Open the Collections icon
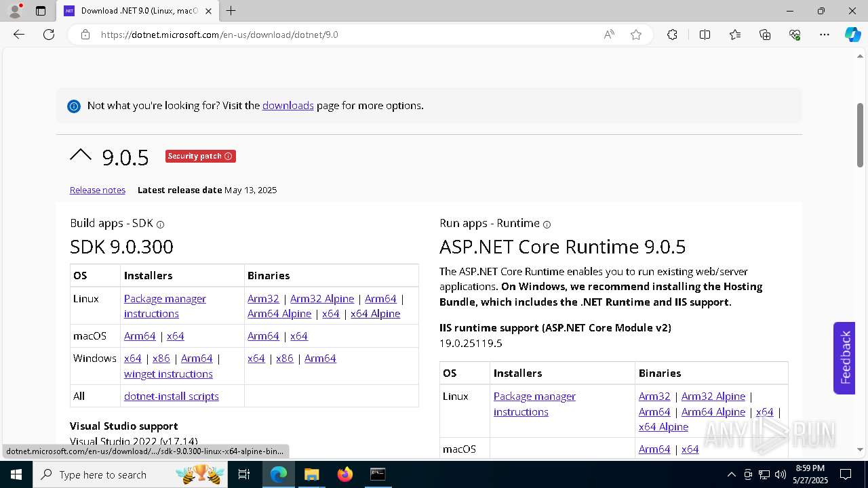 coord(765,35)
